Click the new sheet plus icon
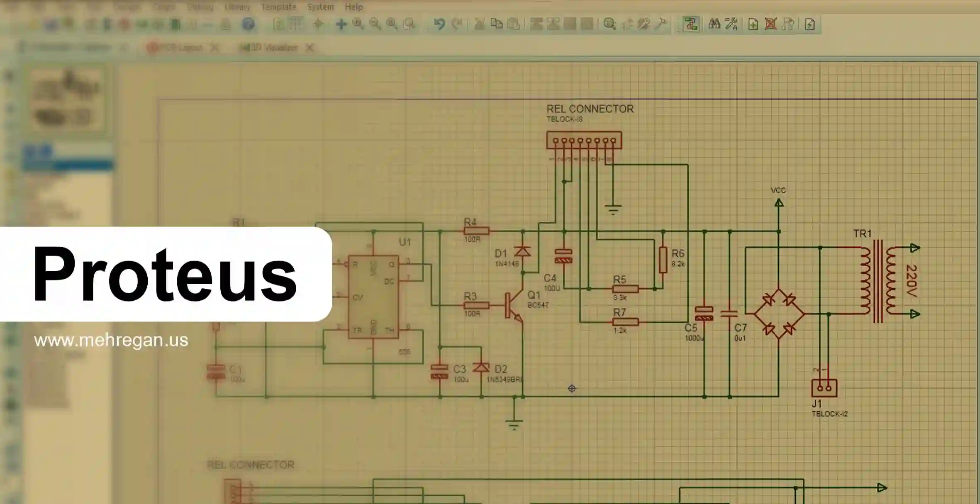980x504 pixels. tap(753, 24)
